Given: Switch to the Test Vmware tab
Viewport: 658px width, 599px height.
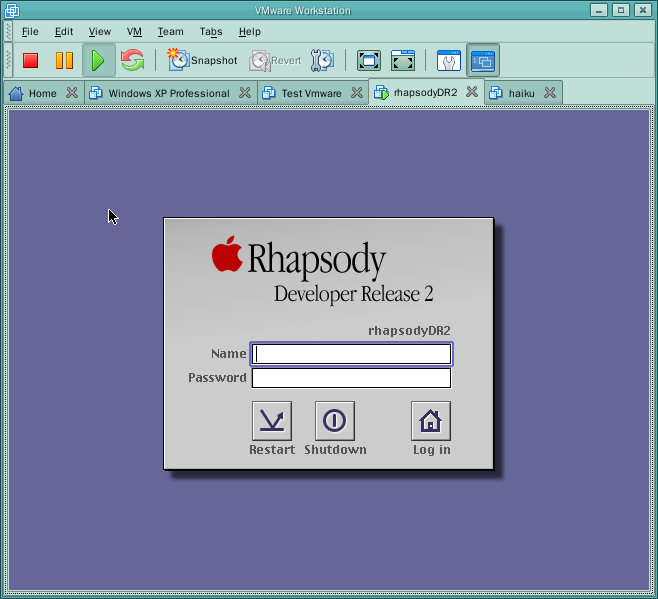Looking at the screenshot, I should pyautogui.click(x=311, y=93).
